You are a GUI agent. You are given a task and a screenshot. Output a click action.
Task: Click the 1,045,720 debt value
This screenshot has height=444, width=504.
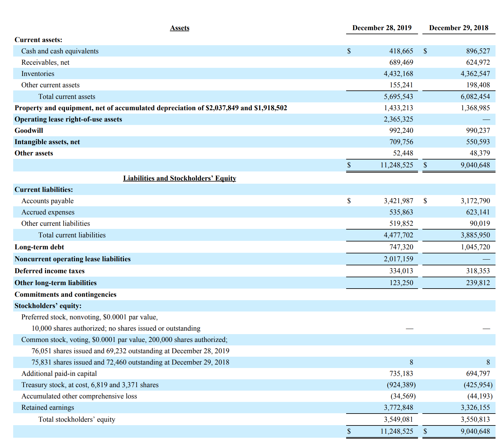click(x=475, y=247)
